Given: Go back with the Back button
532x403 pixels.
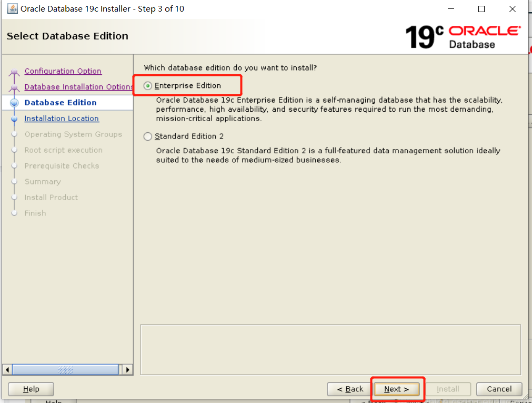Looking at the screenshot, I should (x=350, y=389).
